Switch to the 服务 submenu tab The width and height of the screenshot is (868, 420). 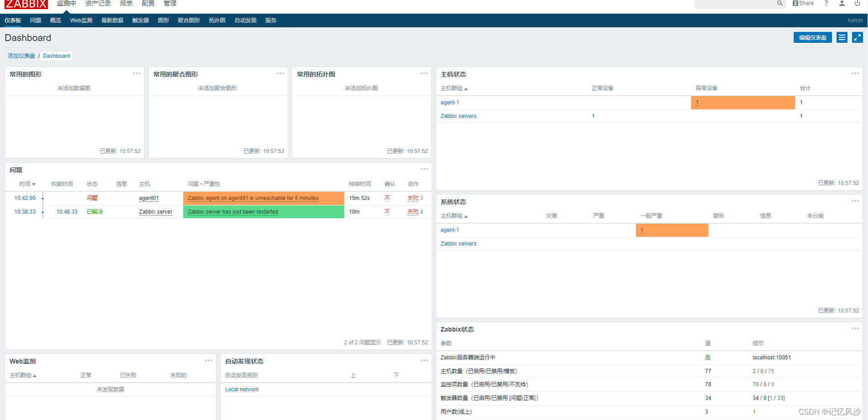[x=271, y=20]
